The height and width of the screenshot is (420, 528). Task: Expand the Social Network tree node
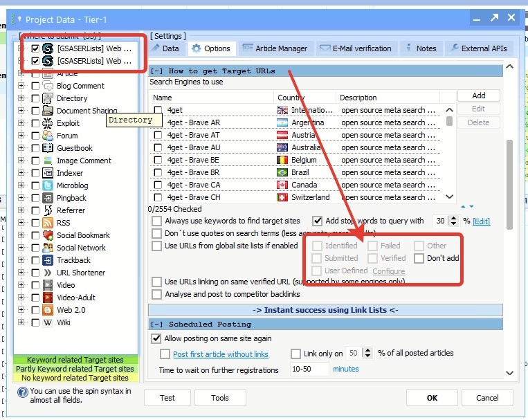tap(21, 248)
